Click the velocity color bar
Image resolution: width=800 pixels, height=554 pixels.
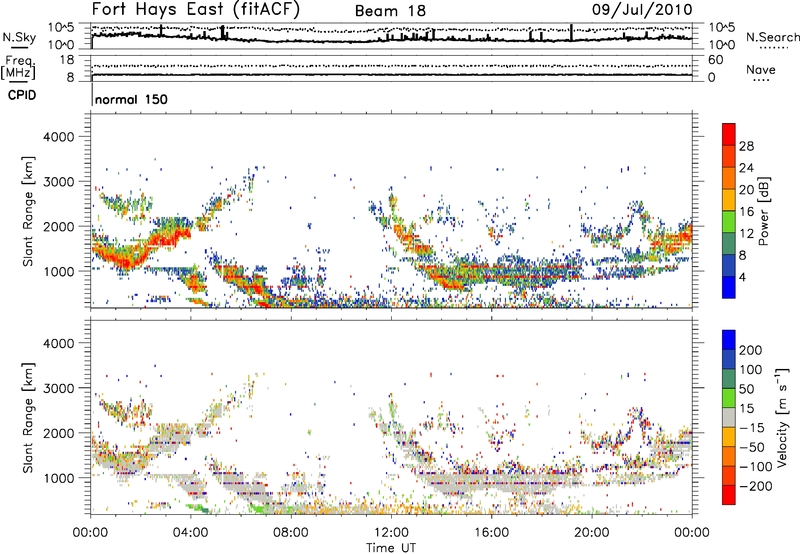(729, 417)
